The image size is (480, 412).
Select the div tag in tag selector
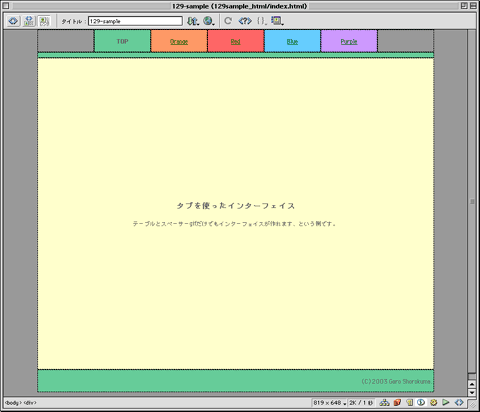[x=30, y=403]
